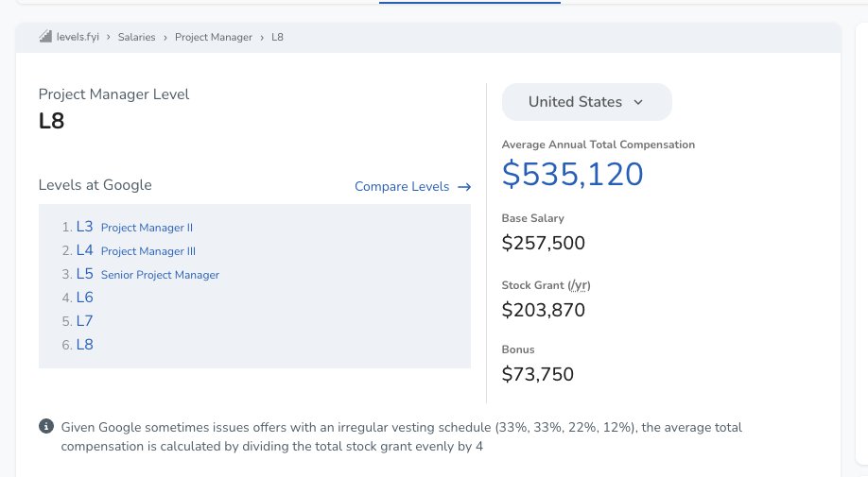This screenshot has height=477, width=868.
Task: Click the chevron in the country selector
Action: 638,102
